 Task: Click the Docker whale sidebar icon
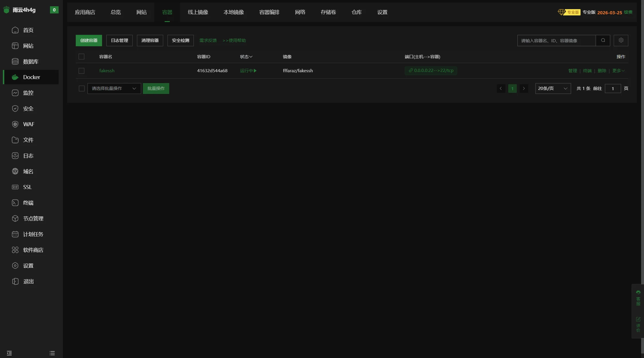(15, 77)
